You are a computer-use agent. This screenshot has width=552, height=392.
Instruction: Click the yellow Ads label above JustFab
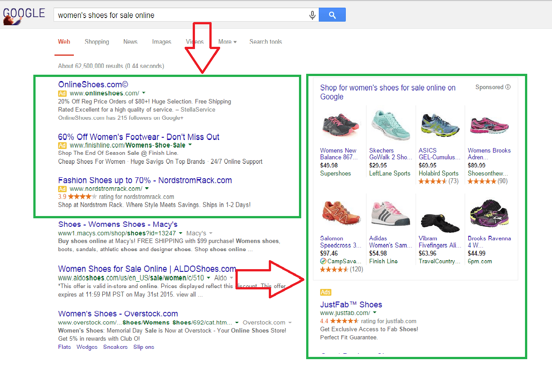[x=326, y=292]
